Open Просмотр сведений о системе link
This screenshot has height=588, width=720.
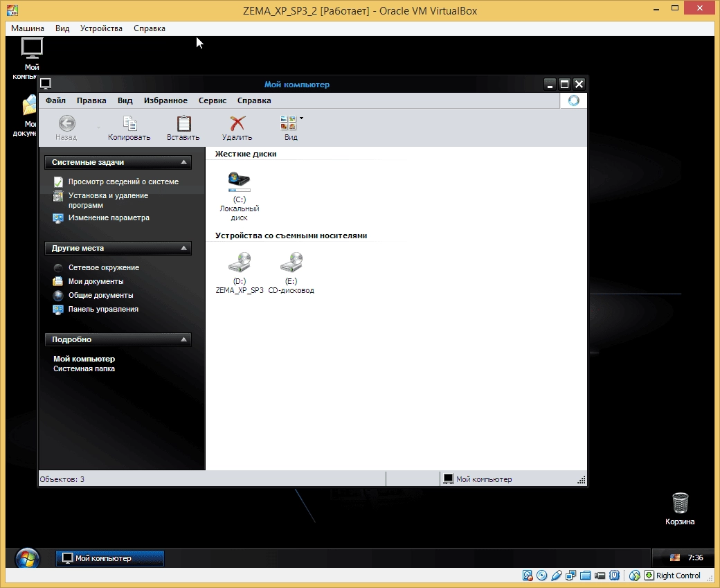click(123, 181)
